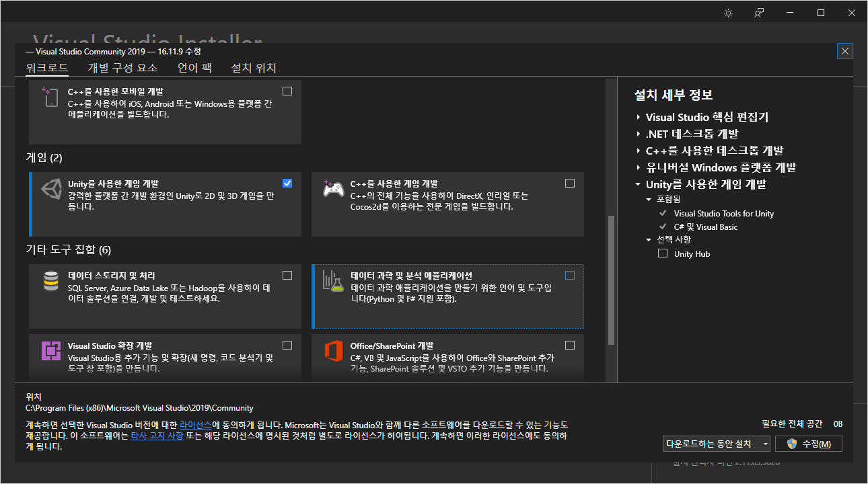Viewport: 868px width, 484px height.
Task: Collapse the 포함됨 section
Action: point(649,199)
